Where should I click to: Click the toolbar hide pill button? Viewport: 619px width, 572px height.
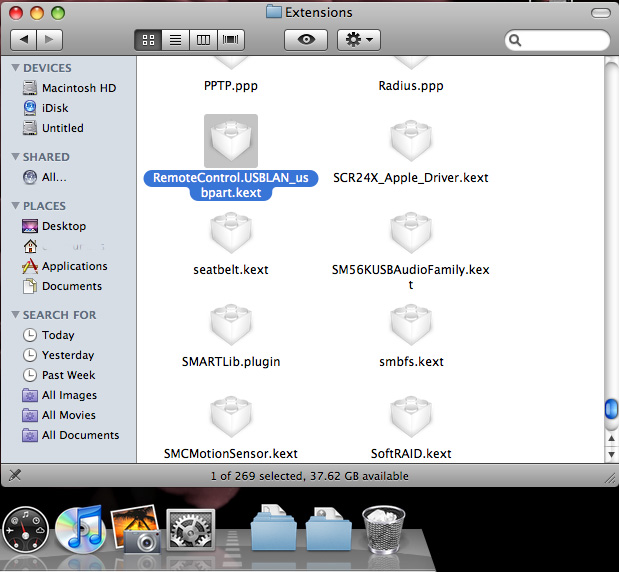pyautogui.click(x=601, y=13)
